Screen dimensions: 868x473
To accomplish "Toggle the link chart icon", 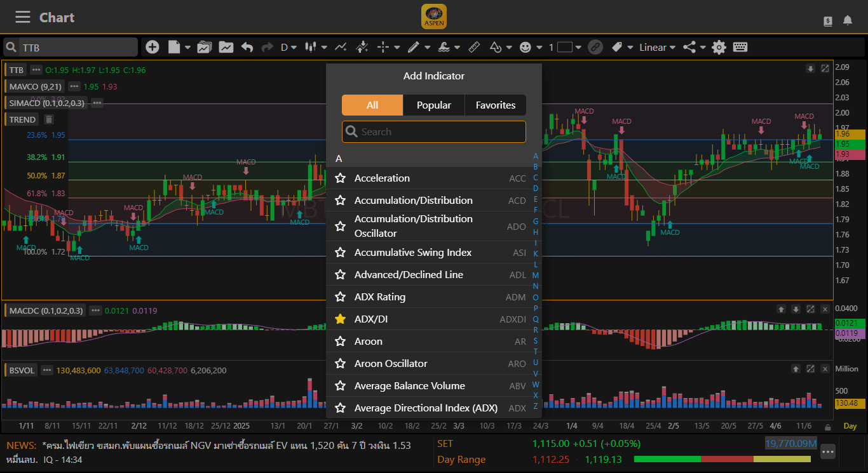I will coord(595,47).
